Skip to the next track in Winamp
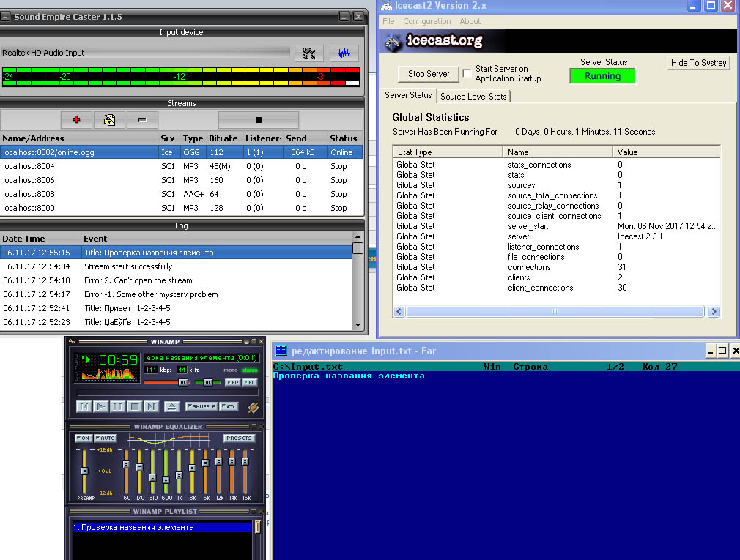Image resolution: width=740 pixels, height=560 pixels. pyautogui.click(x=151, y=406)
